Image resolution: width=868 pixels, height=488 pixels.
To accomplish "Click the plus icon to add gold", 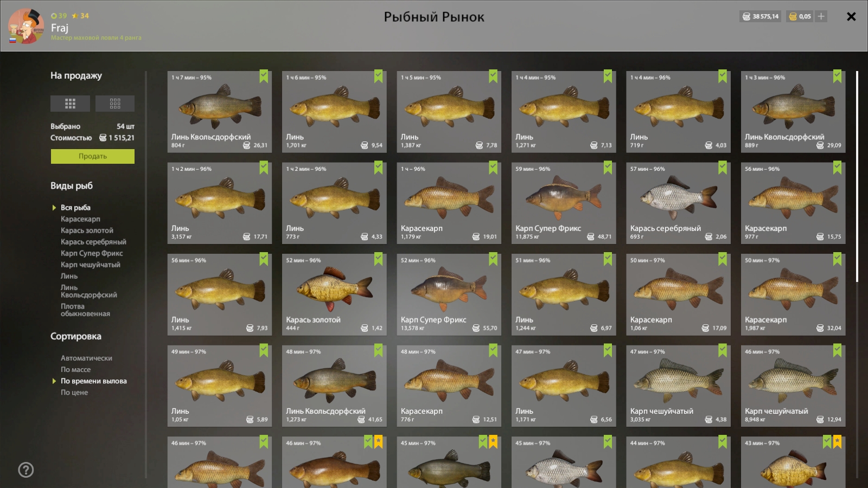I will tap(821, 16).
